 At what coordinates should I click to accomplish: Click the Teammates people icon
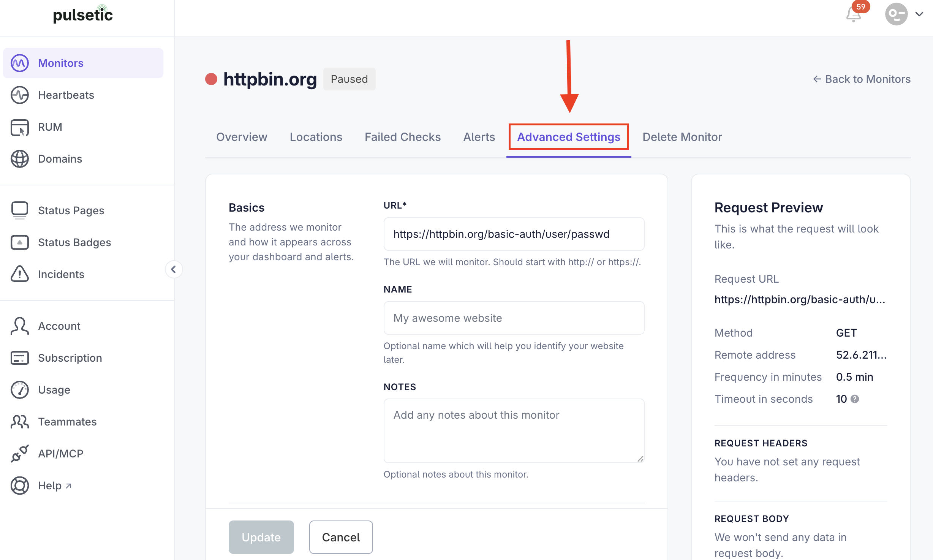20,422
